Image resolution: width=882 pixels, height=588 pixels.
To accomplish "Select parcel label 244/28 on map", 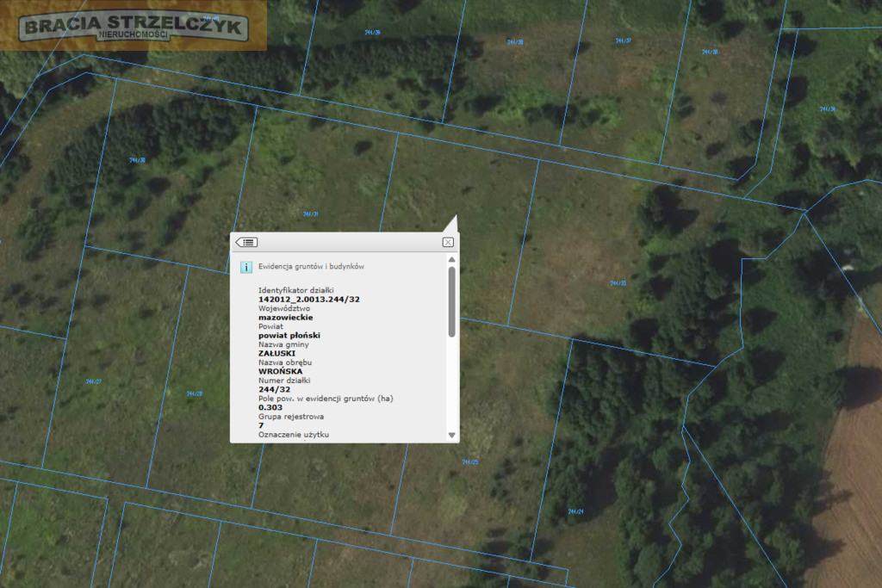I will pos(195,393).
